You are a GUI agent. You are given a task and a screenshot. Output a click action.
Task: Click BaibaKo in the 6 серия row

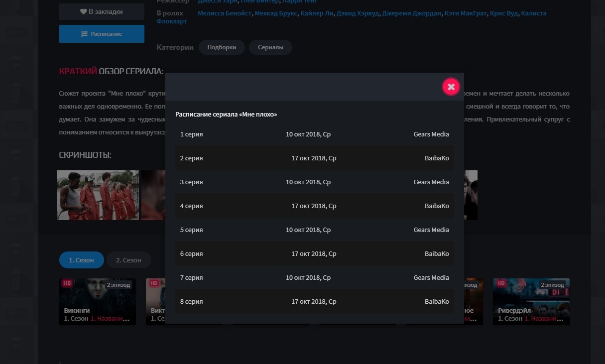click(x=437, y=254)
